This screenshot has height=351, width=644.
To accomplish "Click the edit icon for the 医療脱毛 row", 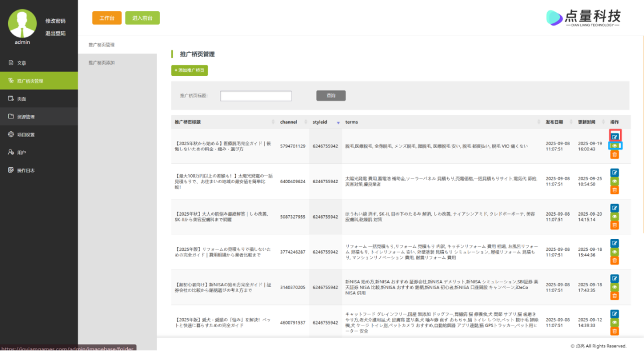I will pyautogui.click(x=614, y=136).
